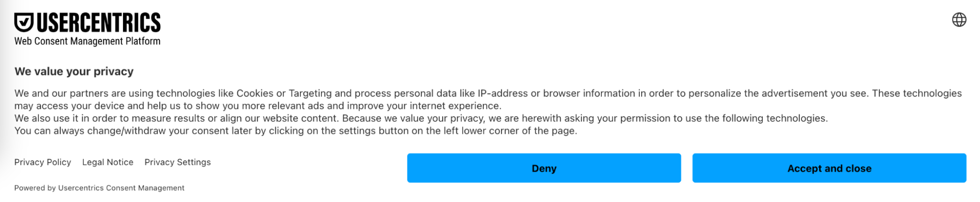Click the Web Consent Management Platform tagline
This screenshot has height=202, width=980.
pyautogui.click(x=87, y=41)
